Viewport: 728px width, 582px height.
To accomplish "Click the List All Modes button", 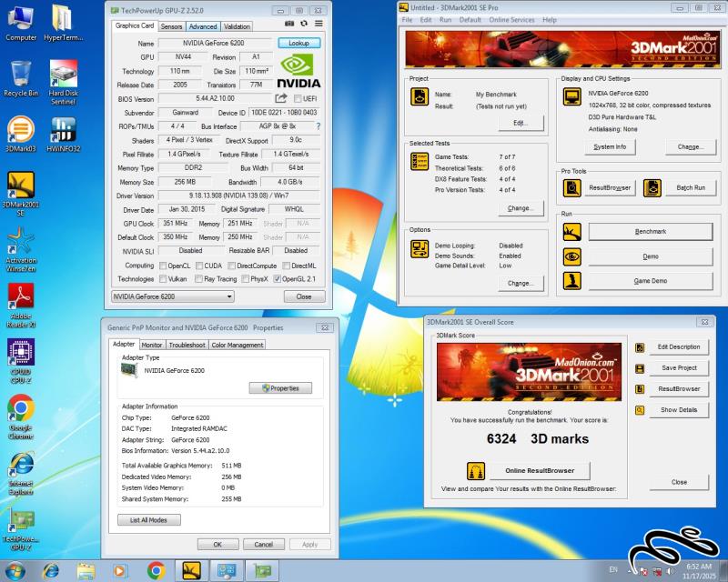I will [148, 520].
